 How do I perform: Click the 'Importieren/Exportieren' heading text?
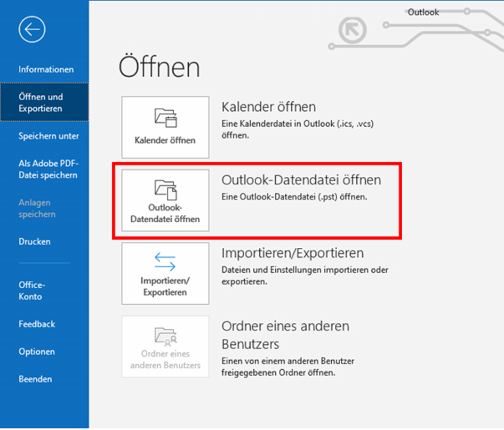pyautogui.click(x=292, y=253)
